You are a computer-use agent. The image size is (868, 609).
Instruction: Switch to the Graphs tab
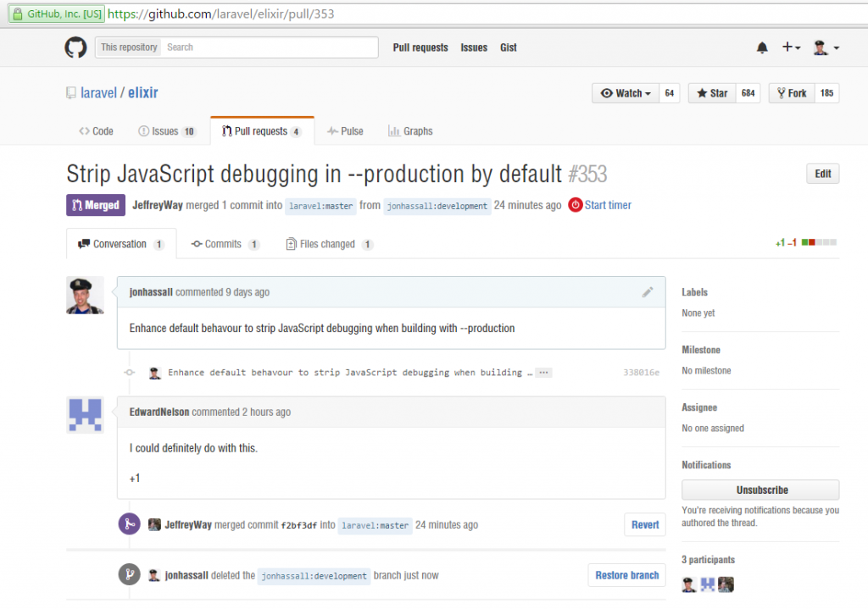pyautogui.click(x=410, y=131)
